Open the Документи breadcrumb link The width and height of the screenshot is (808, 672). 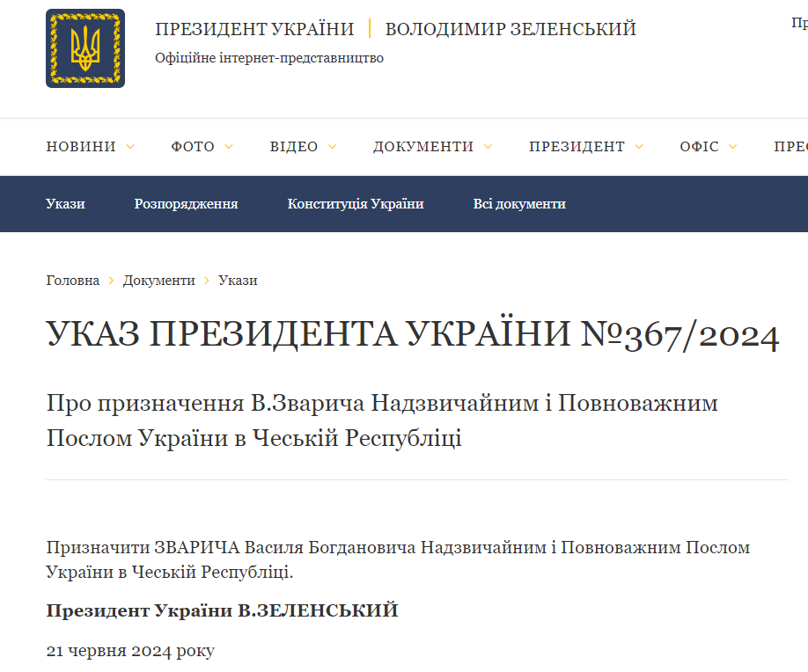point(160,281)
